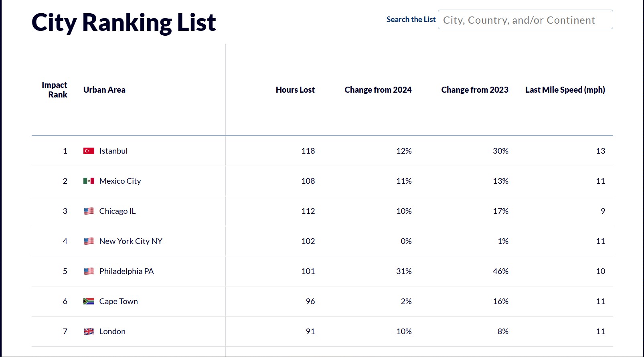This screenshot has width=644, height=357.
Task: Click the Mexico flag icon beside Mexico City
Action: click(x=89, y=181)
